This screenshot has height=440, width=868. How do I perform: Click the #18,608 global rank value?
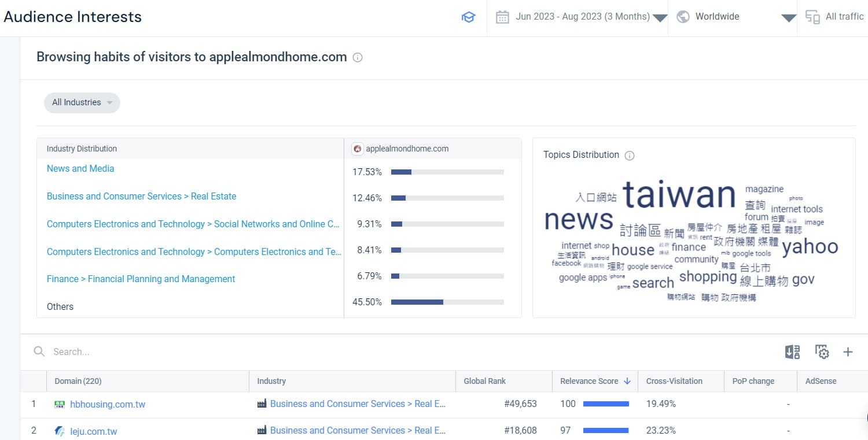[x=520, y=430]
